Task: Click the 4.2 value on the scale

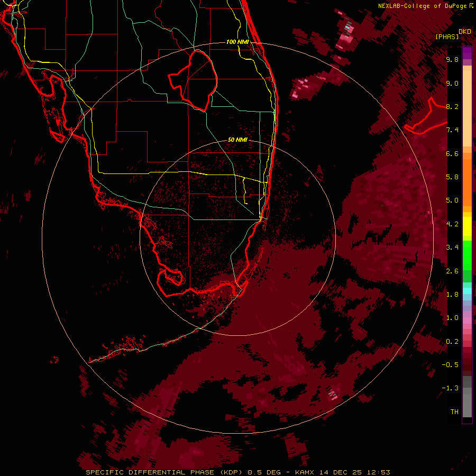Action: (452, 224)
